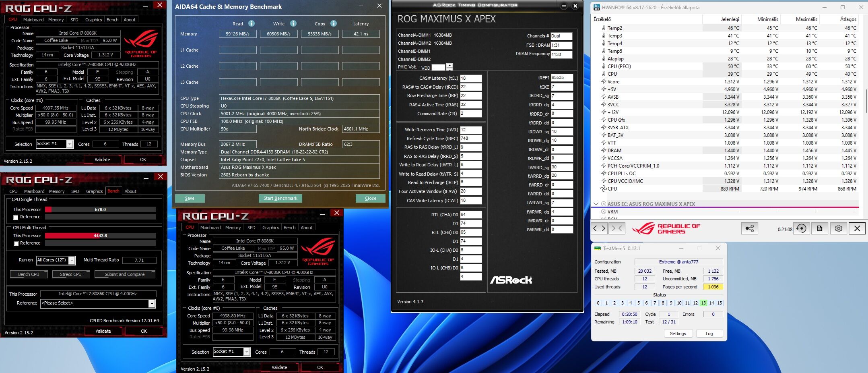Click CAS# Latency (tCL) input field

[x=471, y=78]
